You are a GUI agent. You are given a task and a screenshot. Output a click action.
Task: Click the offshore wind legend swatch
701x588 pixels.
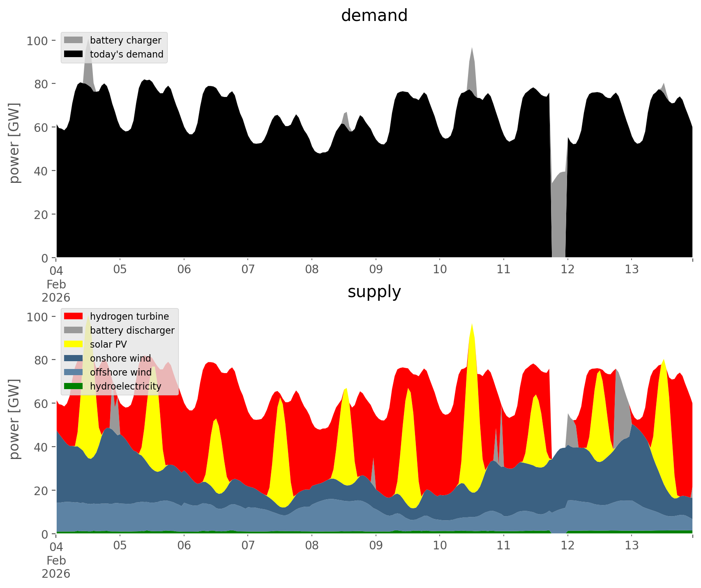point(74,372)
